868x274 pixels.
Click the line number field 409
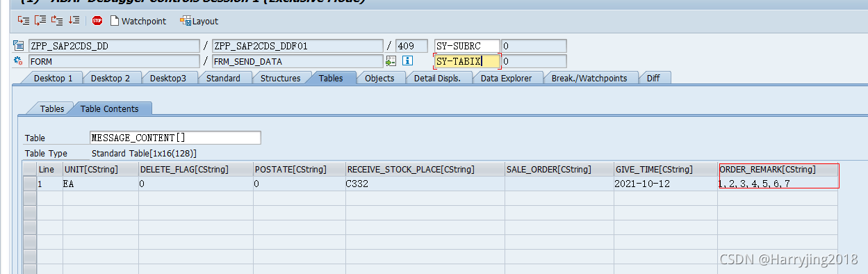[411, 47]
